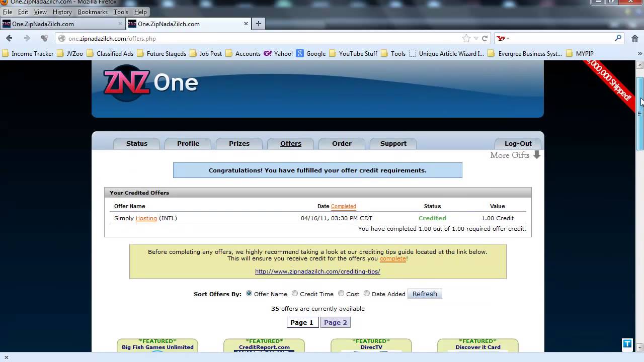This screenshot has width=644, height=362.
Task: Open the History menu
Action: [62, 12]
